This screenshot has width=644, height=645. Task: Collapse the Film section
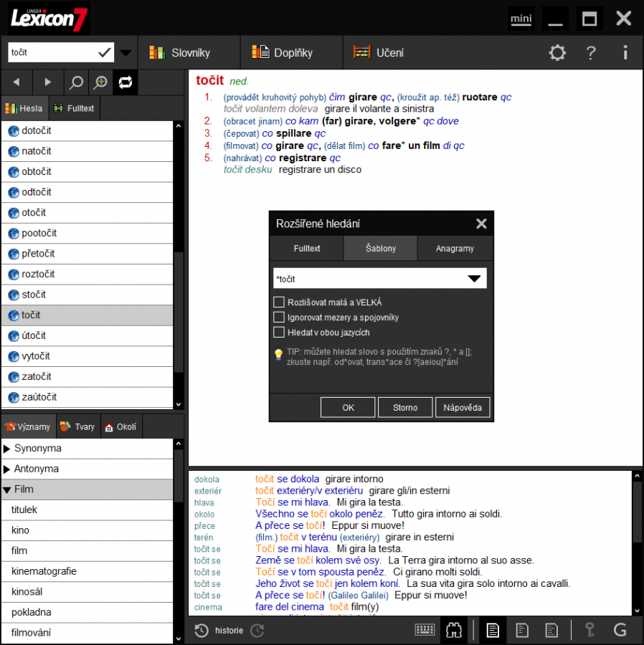[22, 489]
